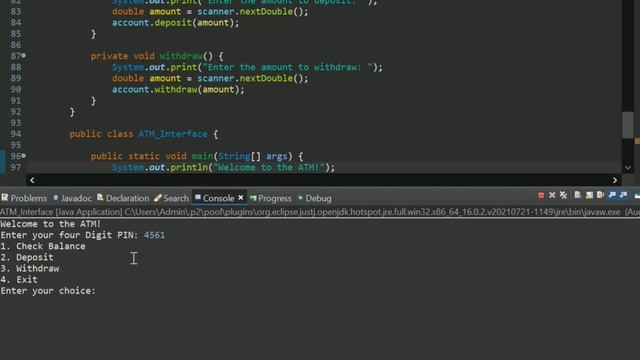Screen dimensions: 640x360
Task: Switch to the Javadoc tab
Action: coord(72,198)
